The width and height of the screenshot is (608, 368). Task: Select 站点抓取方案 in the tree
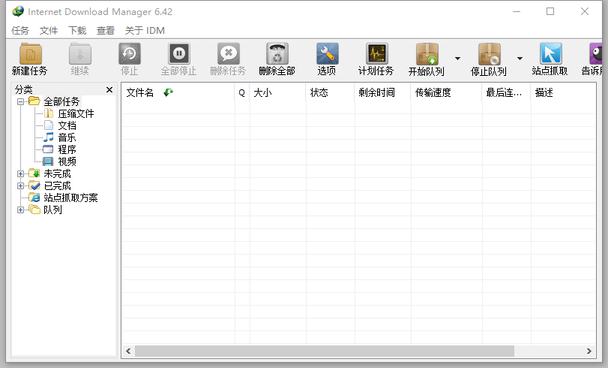pos(71,198)
